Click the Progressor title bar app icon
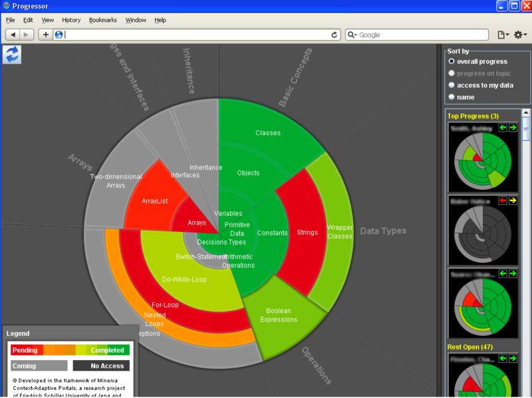The width and height of the screenshot is (532, 398). (x=6, y=6)
